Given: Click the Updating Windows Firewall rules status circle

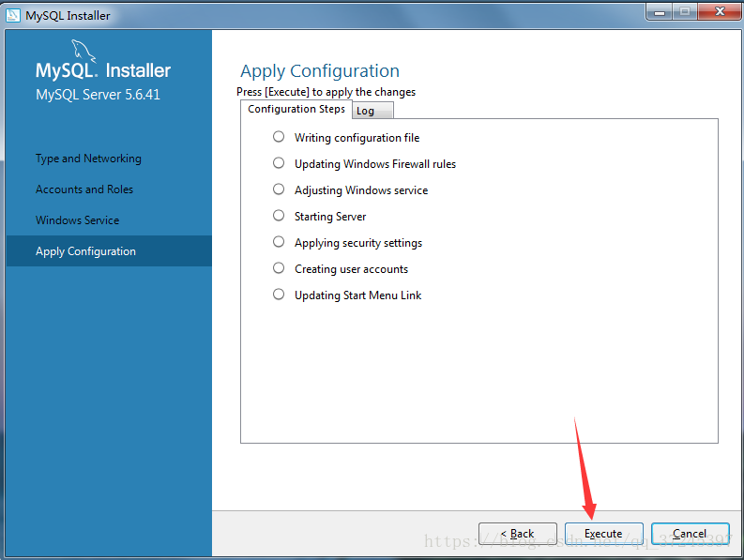Looking at the screenshot, I should tap(279, 163).
